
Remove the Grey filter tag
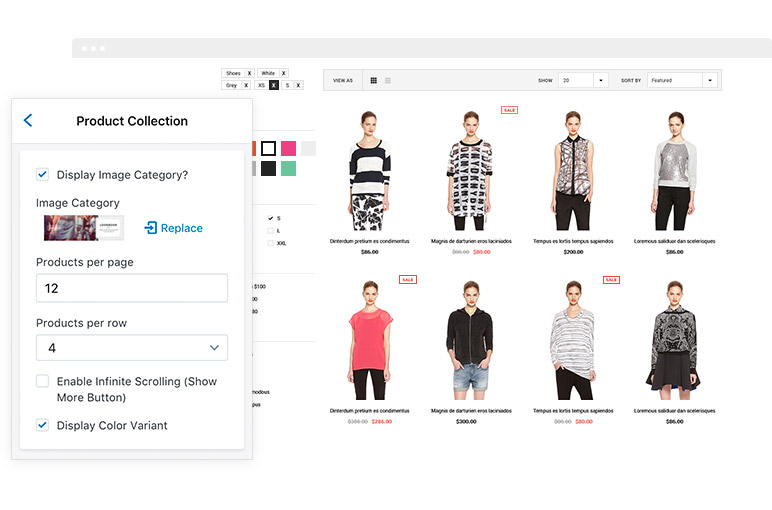(x=246, y=85)
